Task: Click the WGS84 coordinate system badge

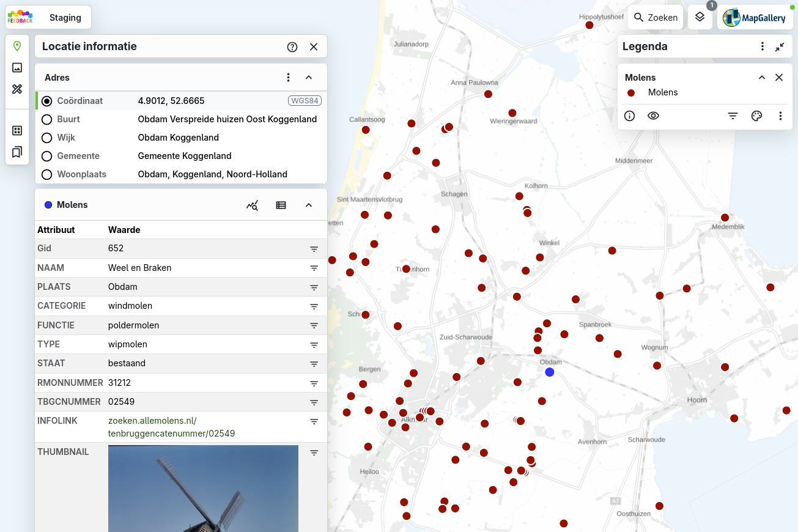Action: (x=305, y=101)
